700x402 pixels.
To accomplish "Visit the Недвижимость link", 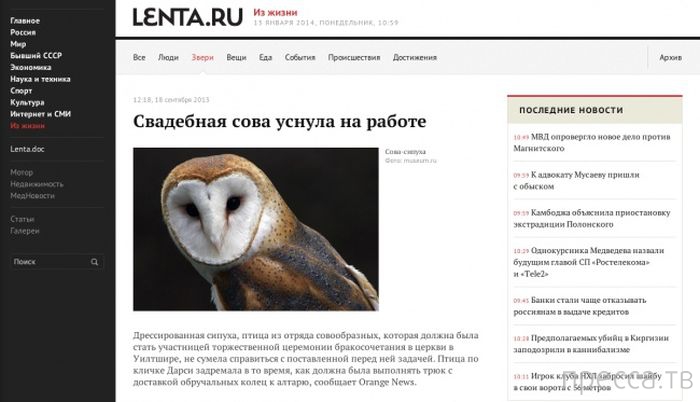I will click(x=37, y=184).
